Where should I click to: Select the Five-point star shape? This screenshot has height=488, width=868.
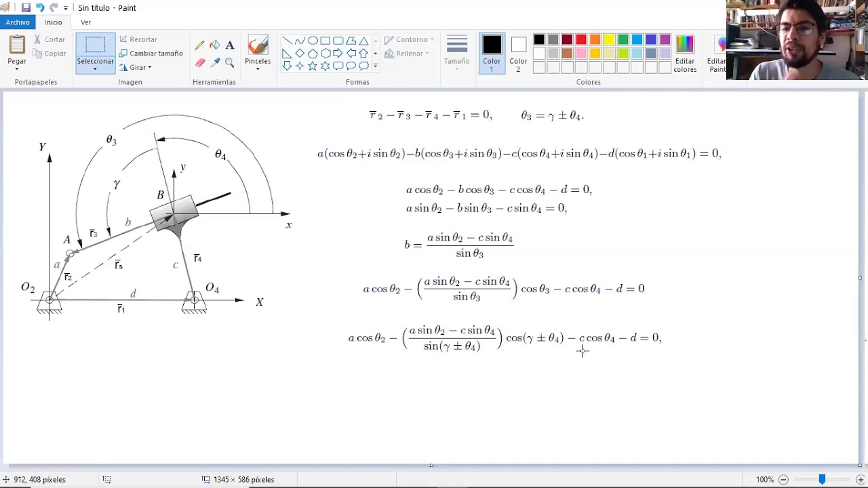click(x=313, y=66)
